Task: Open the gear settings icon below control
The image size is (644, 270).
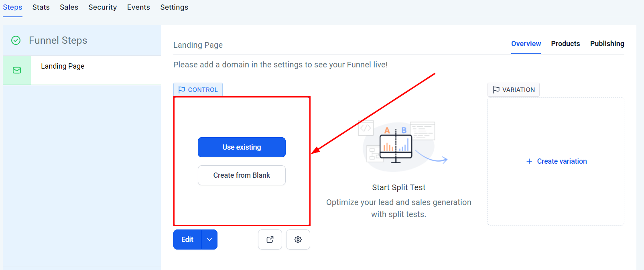Action: [298, 240]
